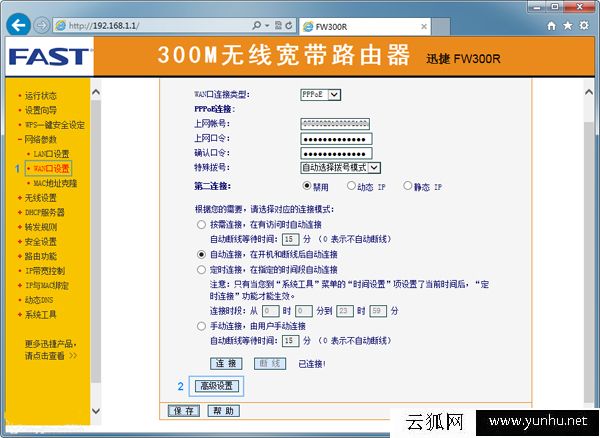Click the 帮助 button
600x438 pixels.
pos(223,411)
